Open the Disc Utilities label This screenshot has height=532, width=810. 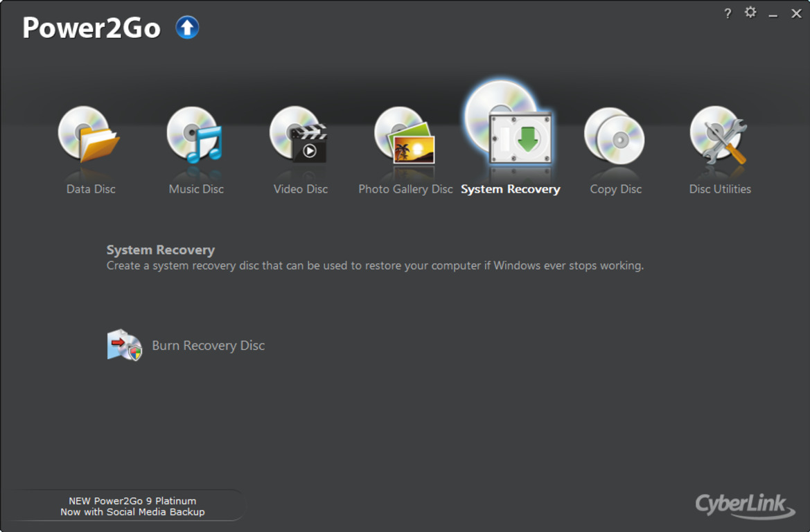(720, 189)
